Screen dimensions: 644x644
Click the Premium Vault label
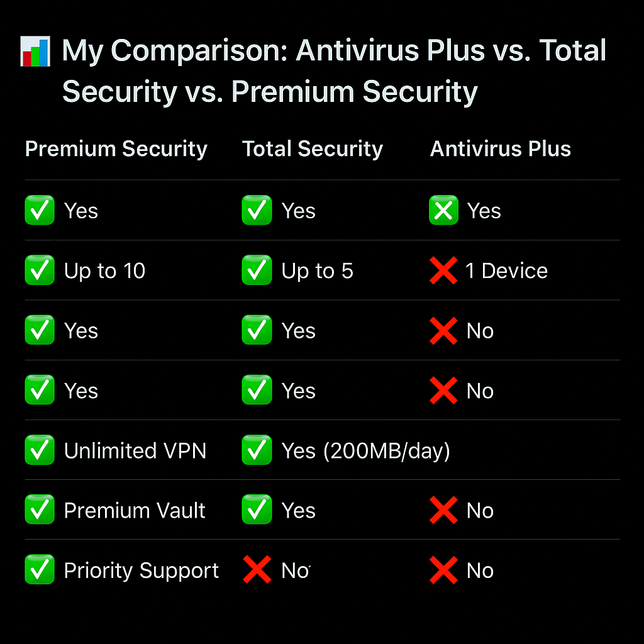tap(135, 511)
